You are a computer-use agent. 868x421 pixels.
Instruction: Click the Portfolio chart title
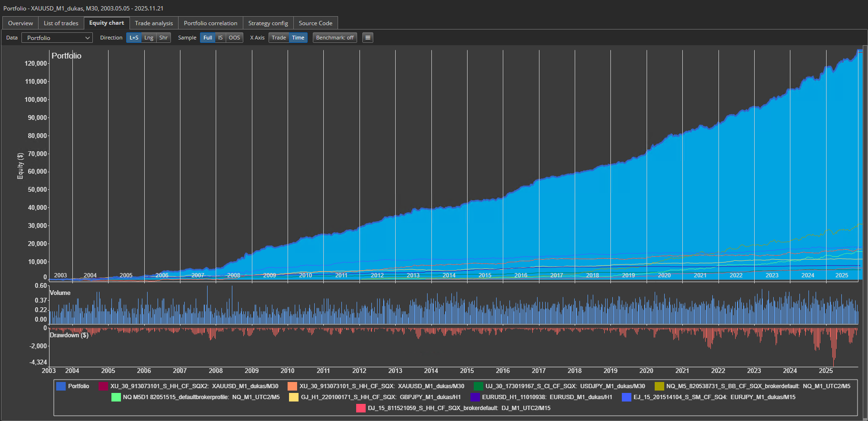[66, 56]
